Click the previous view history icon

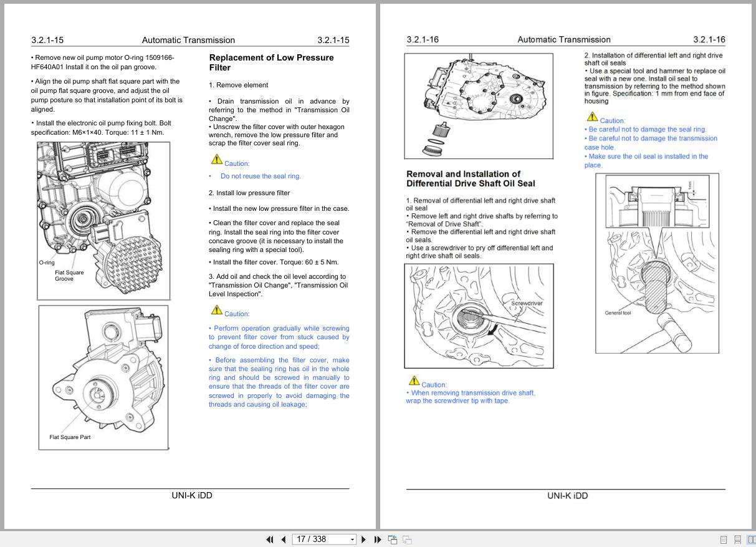coord(393,539)
